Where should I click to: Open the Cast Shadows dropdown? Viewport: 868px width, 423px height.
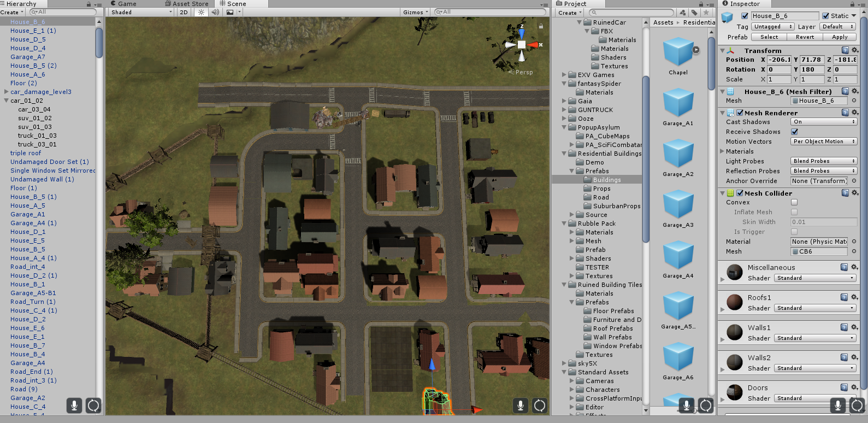(x=823, y=122)
